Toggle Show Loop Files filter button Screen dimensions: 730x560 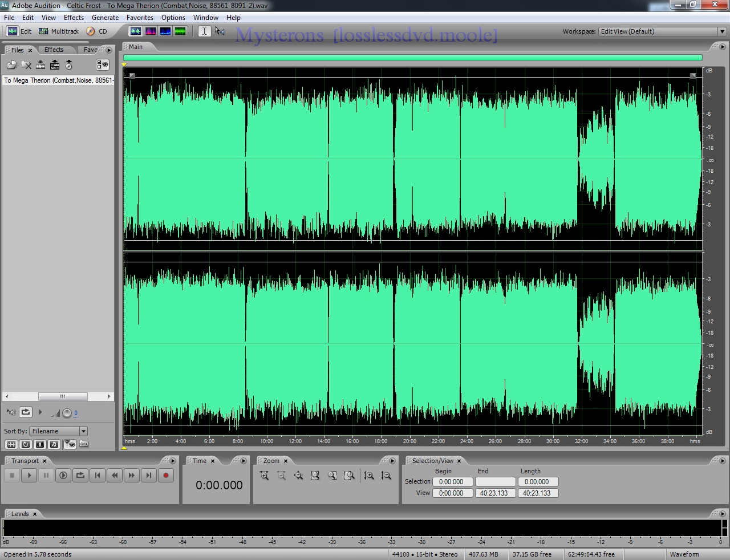pos(26,444)
